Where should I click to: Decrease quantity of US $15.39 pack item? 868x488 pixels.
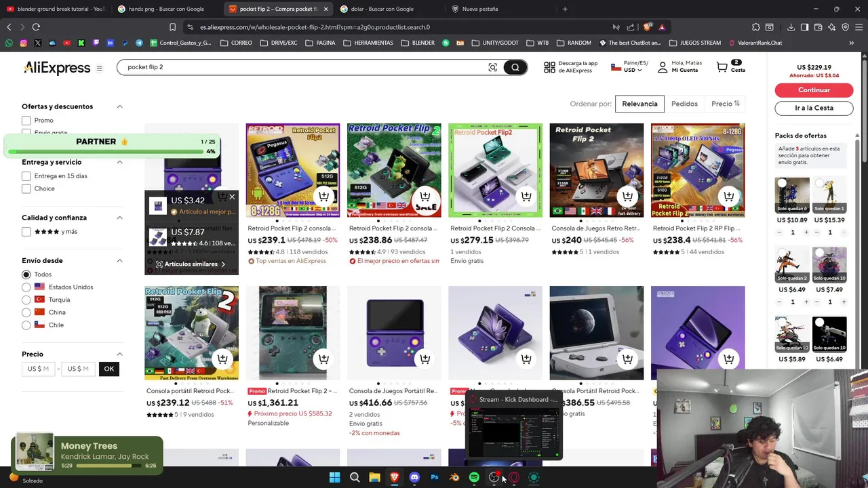tap(816, 232)
